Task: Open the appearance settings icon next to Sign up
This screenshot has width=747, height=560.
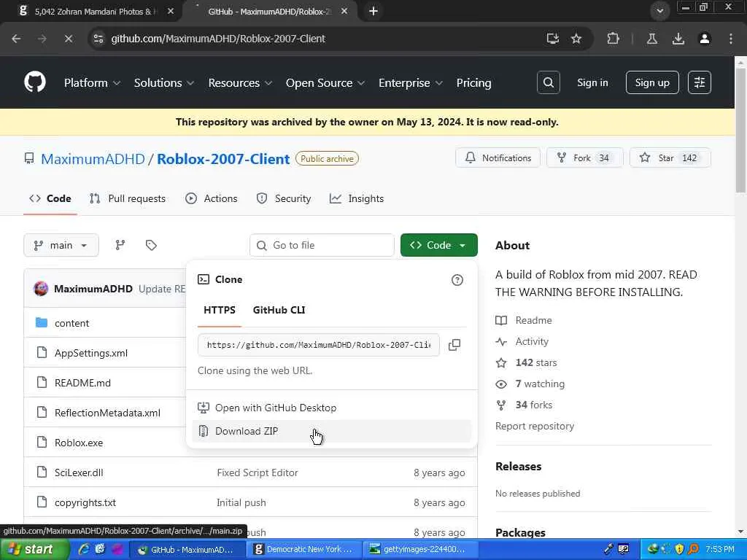Action: 700,82
